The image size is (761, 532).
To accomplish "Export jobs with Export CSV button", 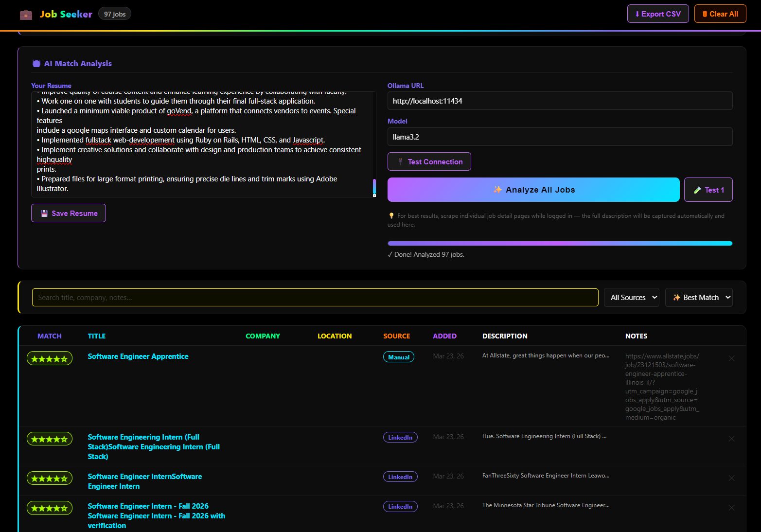I will tap(657, 14).
